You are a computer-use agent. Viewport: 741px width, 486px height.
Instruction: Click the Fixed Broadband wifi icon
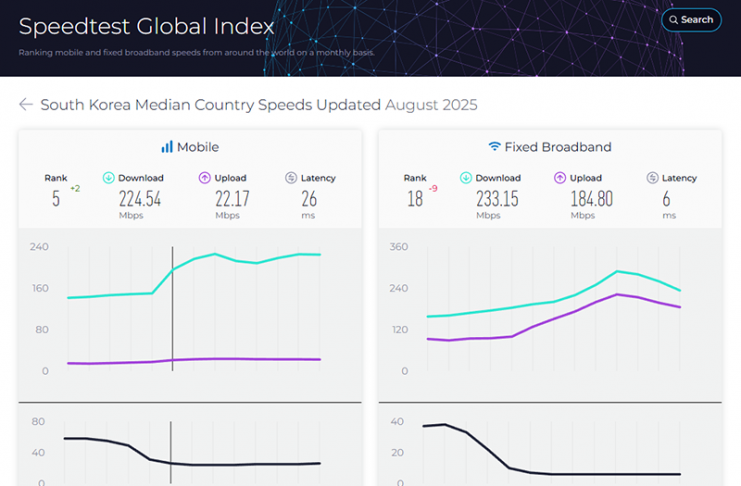(x=494, y=147)
